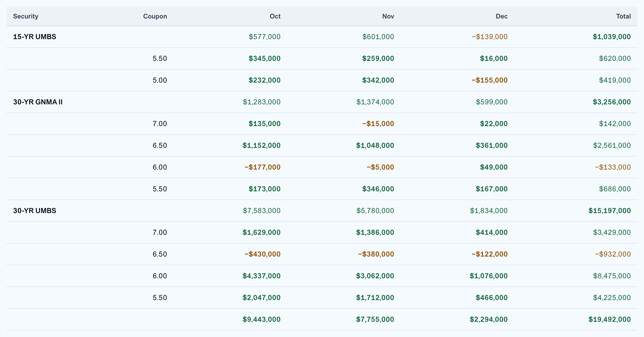644x337 pixels.
Task: Click the $259,000 Nov cell
Action: click(378, 58)
